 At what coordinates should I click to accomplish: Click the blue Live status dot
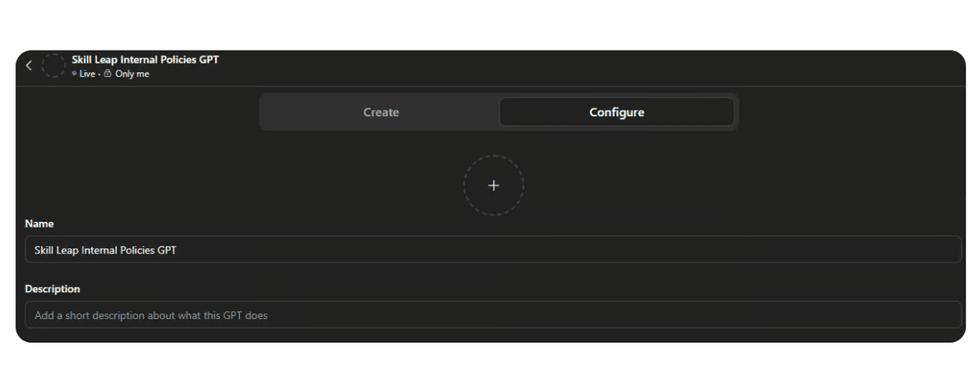click(74, 73)
